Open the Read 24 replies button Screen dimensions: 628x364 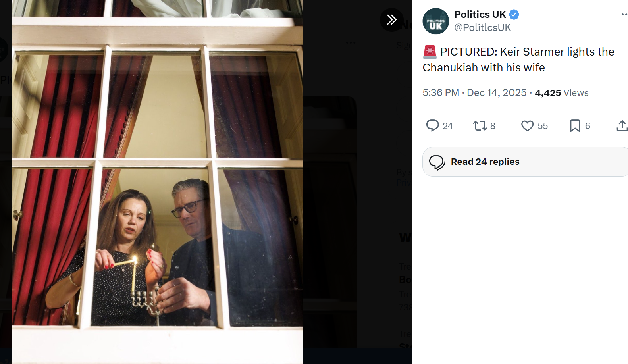click(525, 162)
